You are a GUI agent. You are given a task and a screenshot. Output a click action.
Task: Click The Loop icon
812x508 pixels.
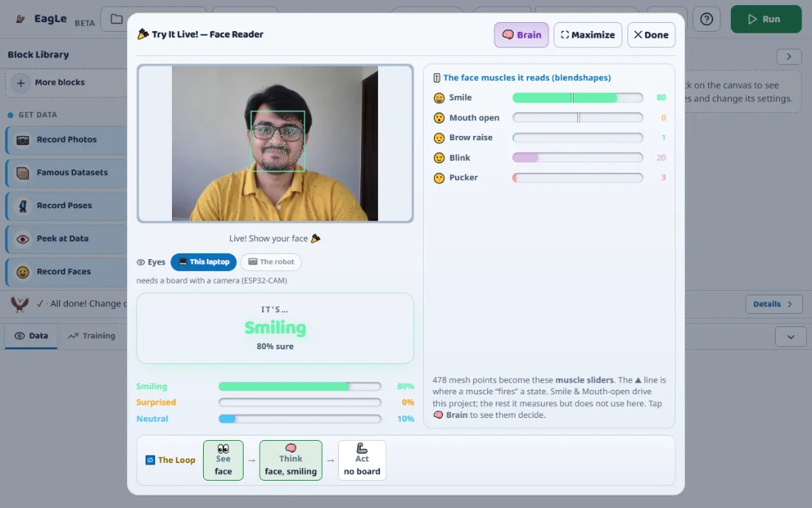tap(150, 460)
